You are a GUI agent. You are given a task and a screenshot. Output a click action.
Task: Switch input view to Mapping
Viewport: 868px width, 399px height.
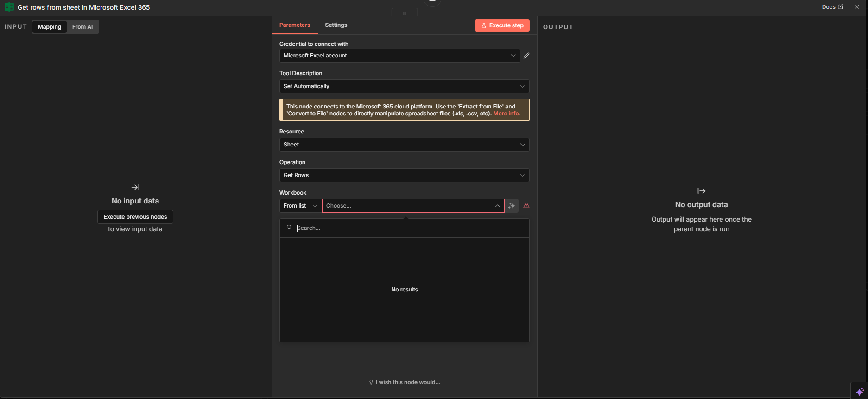(50, 27)
